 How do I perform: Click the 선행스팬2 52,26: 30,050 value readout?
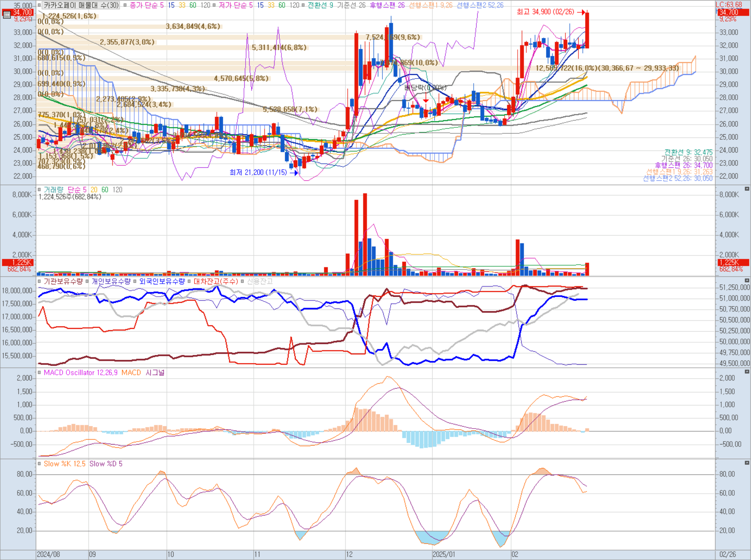[x=678, y=178]
